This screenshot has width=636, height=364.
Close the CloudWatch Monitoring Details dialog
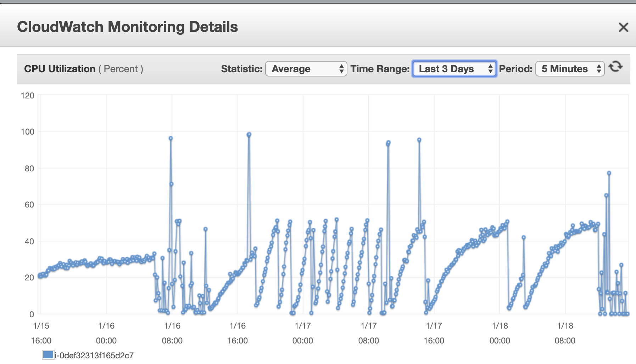pyautogui.click(x=623, y=27)
